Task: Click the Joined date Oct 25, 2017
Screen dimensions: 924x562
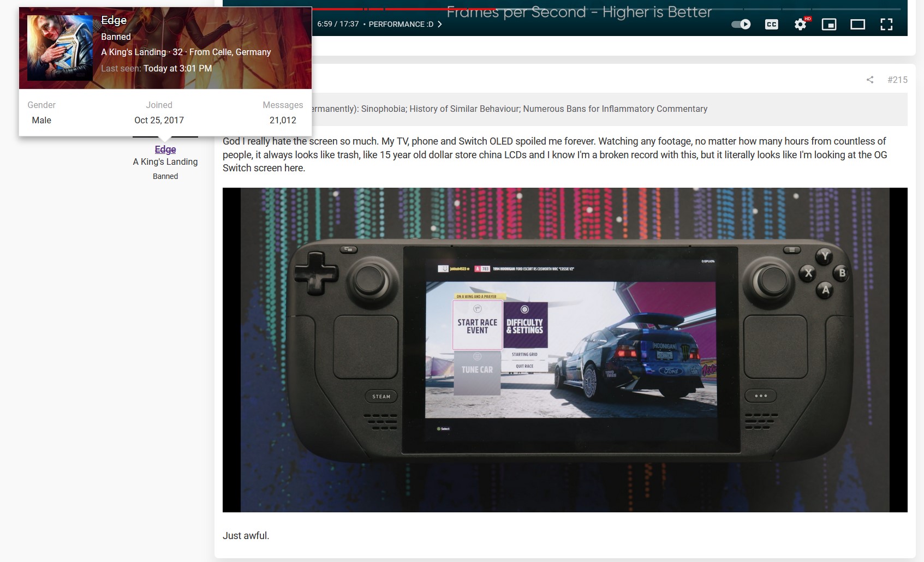Action: (x=159, y=120)
